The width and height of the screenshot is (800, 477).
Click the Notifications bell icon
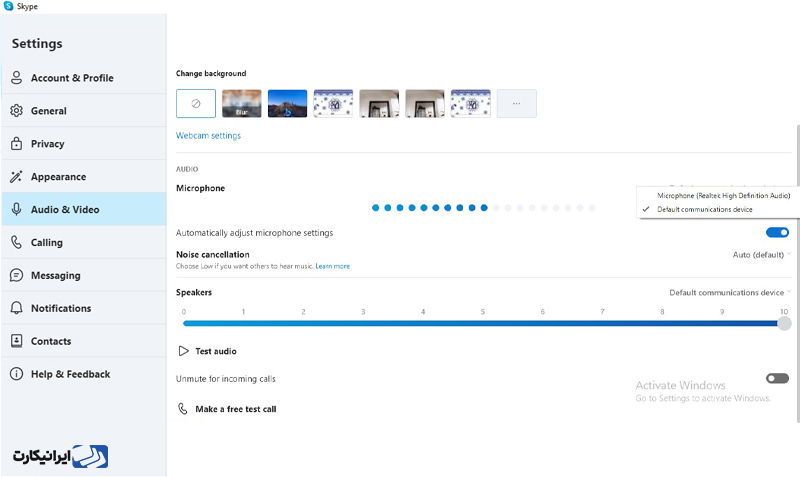click(x=16, y=308)
